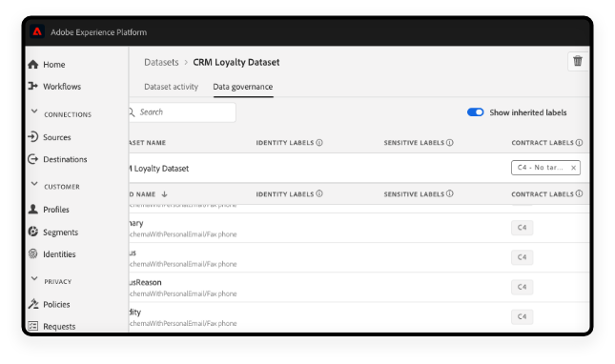Sort by field name arrow
Screen dimensions: 615x364
[164, 194]
